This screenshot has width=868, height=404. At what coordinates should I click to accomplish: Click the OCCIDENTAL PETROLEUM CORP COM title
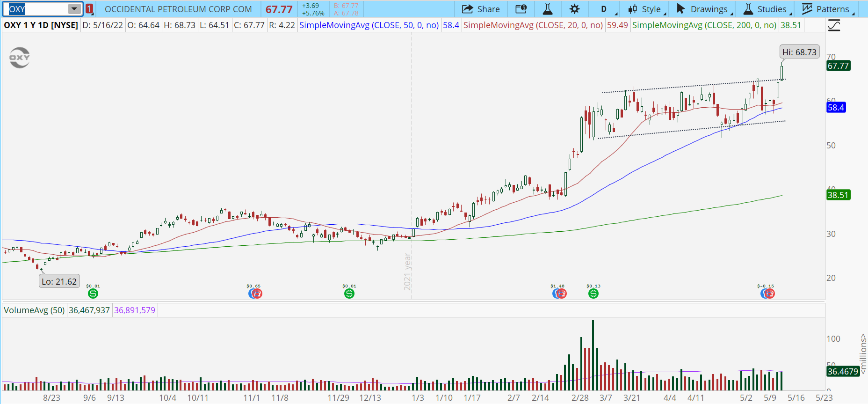178,9
